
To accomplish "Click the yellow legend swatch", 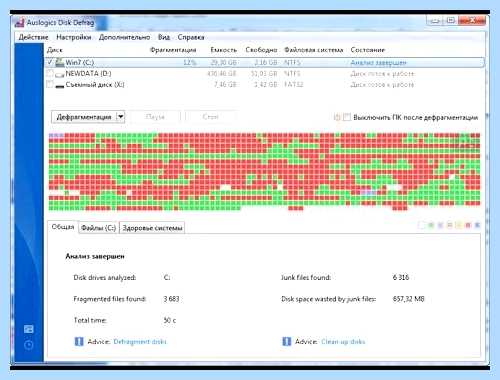I will coord(459,225).
